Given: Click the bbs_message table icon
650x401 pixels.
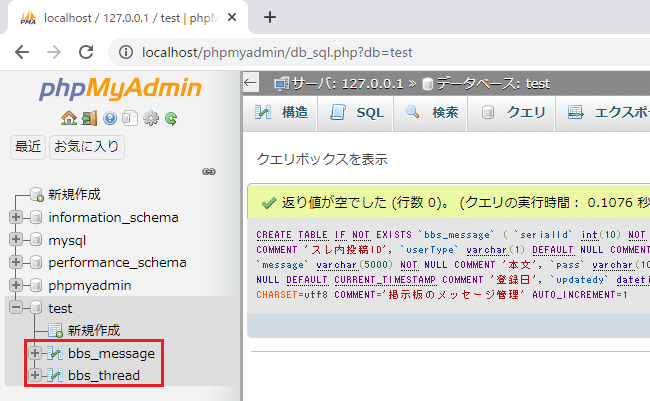Looking at the screenshot, I should (x=55, y=353).
